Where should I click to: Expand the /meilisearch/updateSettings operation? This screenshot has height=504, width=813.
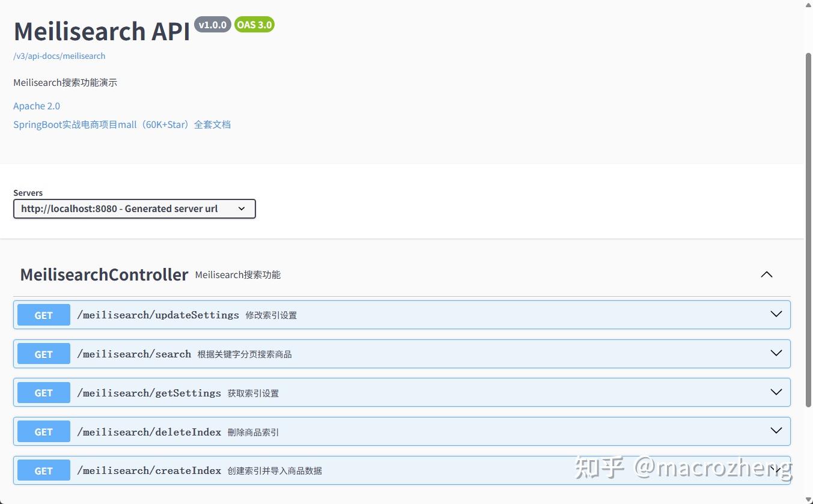[776, 314]
